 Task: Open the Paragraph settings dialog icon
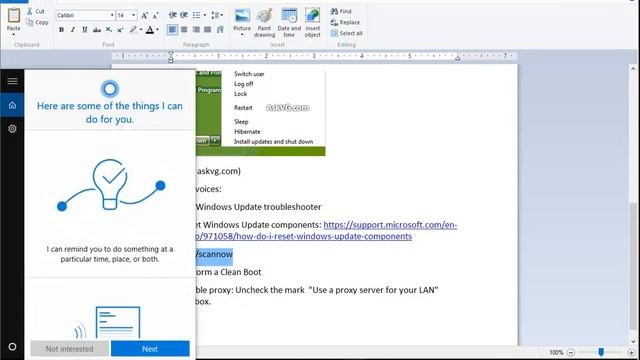(x=220, y=29)
